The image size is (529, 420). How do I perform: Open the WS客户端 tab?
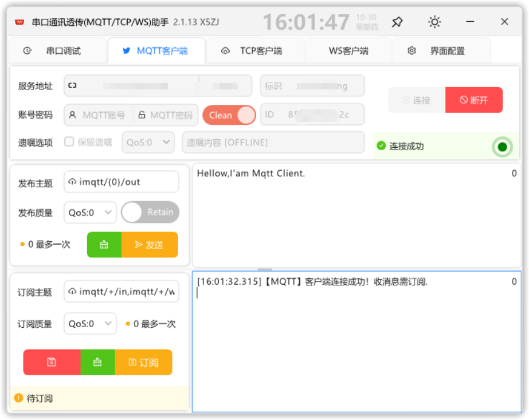(x=348, y=51)
